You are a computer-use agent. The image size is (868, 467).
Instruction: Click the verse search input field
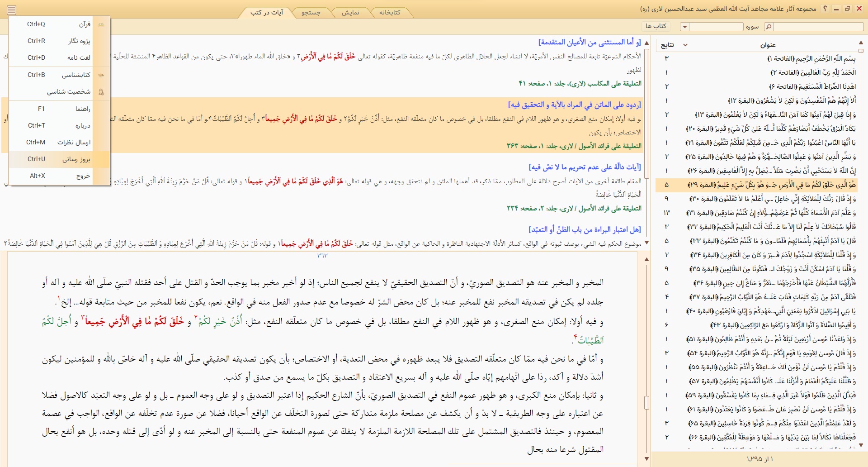[x=818, y=27]
